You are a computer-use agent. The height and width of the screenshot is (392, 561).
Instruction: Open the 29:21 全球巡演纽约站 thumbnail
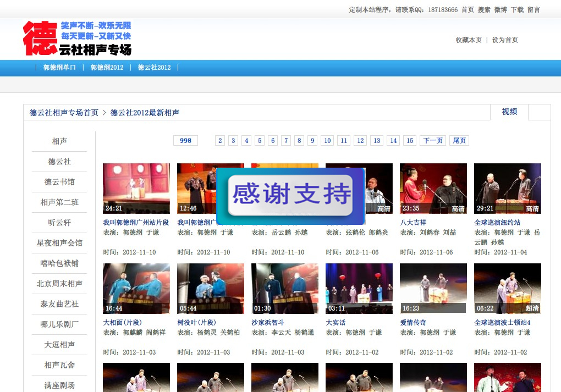(x=507, y=189)
